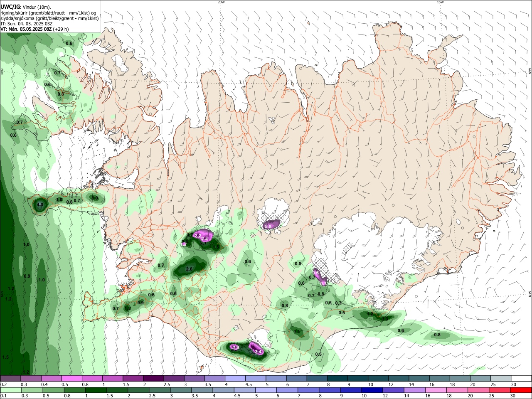Screen dimensions: 532x399
Task: Click the 0.1 label on the rain scale
Action: pyautogui.click(x=3, y=396)
